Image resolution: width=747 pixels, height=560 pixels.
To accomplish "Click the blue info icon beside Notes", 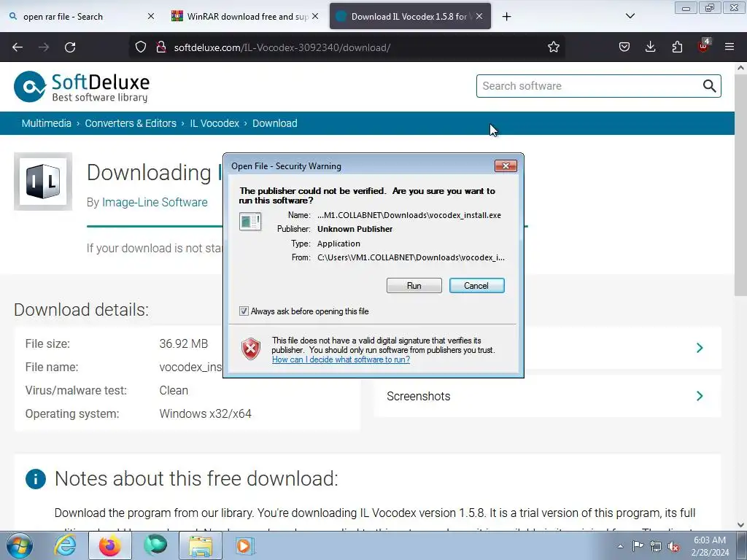I will (36, 479).
